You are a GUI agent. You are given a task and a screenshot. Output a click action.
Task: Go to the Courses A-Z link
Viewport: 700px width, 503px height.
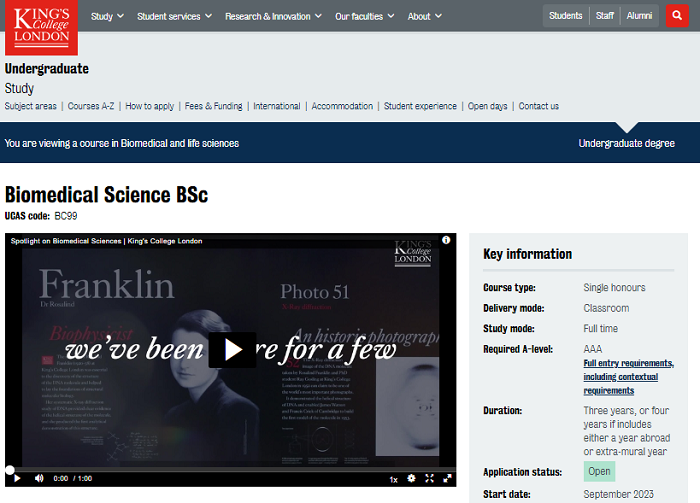pos(91,106)
